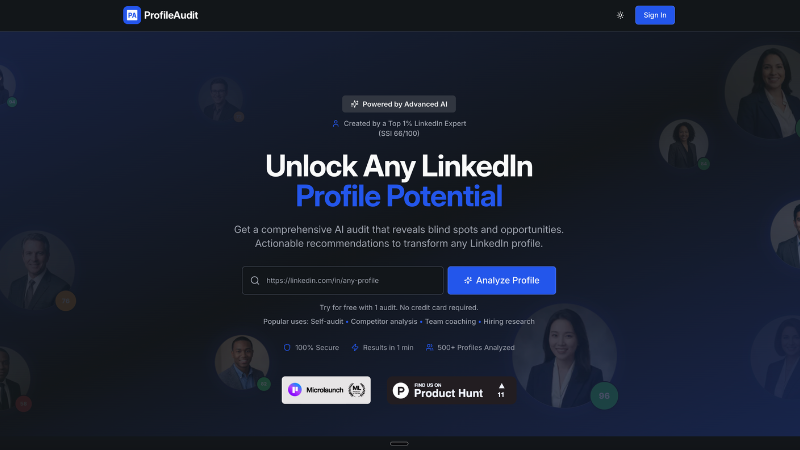This screenshot has height=450, width=800.
Task: Click the Analyze Profile button
Action: click(502, 280)
